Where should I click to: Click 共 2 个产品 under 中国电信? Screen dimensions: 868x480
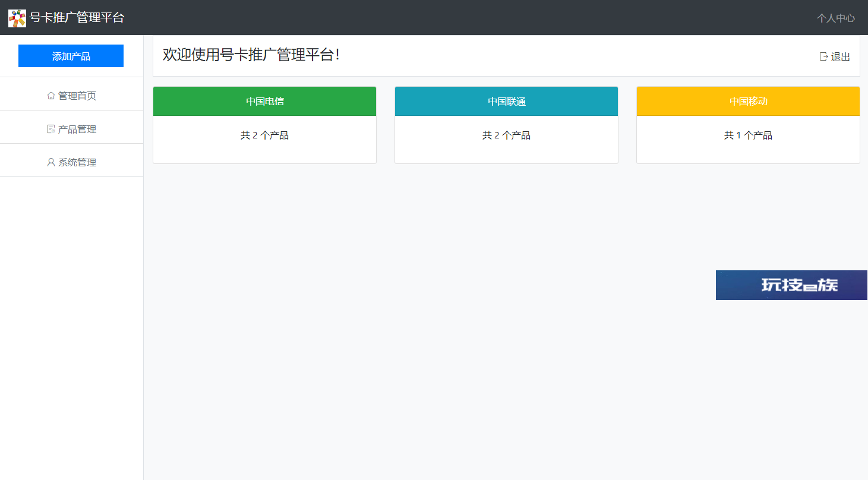(x=264, y=135)
